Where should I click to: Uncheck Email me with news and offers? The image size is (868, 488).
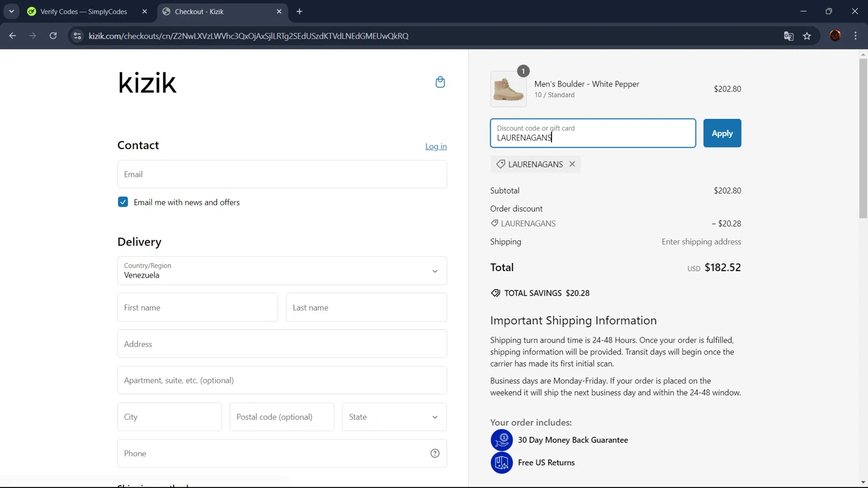(x=123, y=202)
